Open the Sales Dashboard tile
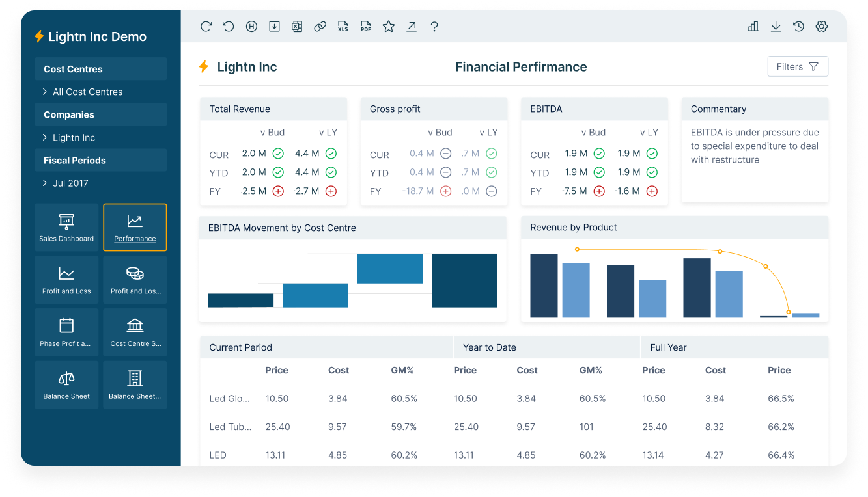Image resolution: width=868 pixels, height=497 pixels. point(66,227)
